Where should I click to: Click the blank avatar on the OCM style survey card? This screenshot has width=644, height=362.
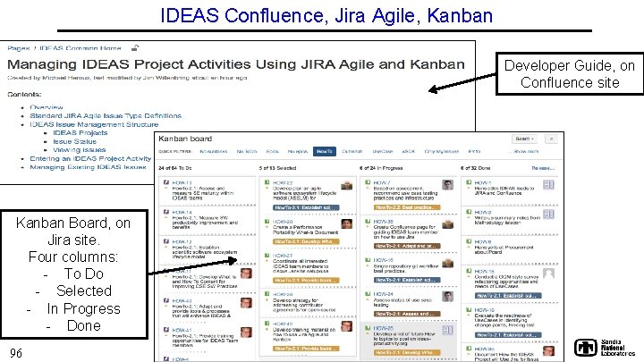pyautogui.click(x=548, y=274)
